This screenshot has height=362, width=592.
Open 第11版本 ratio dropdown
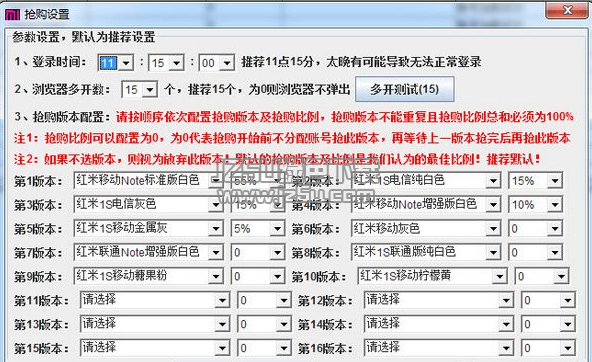coord(264,300)
